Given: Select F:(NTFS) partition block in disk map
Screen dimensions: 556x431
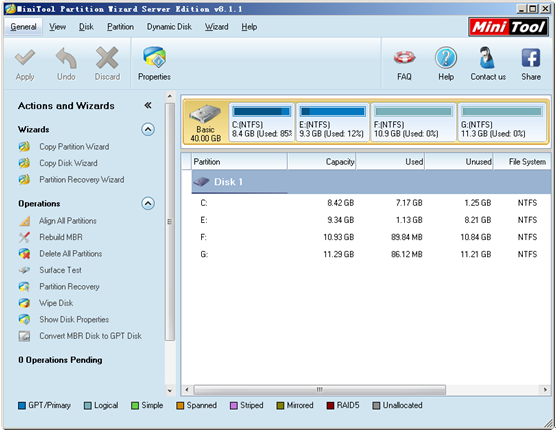Looking at the screenshot, I should pyautogui.click(x=413, y=122).
